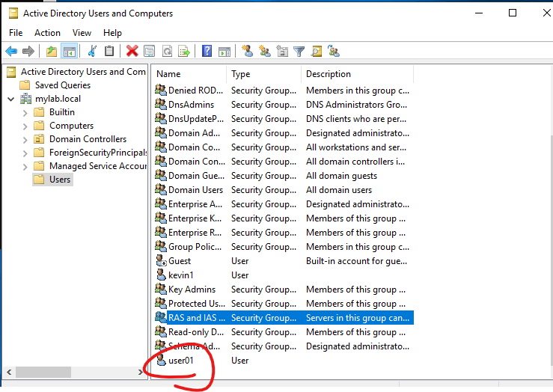Select the Group Polic... group row
The width and height of the screenshot is (553, 392).
pyautogui.click(x=284, y=247)
